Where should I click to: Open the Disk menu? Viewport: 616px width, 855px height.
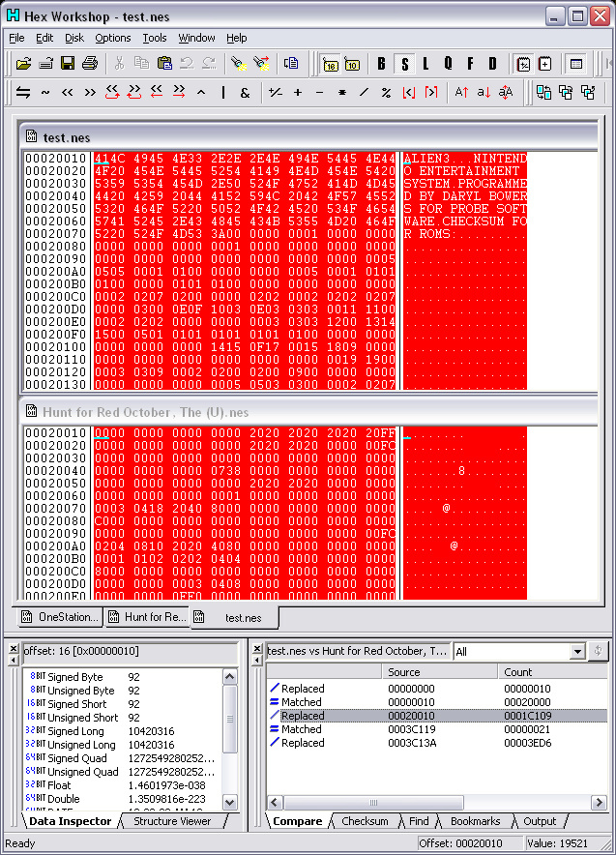pyautogui.click(x=74, y=38)
